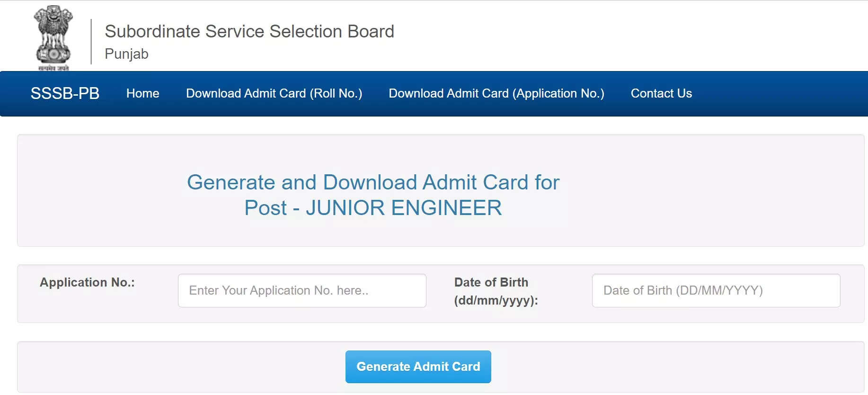Image resolution: width=868 pixels, height=395 pixels.
Task: Open Download Admit Card (Roll No.)
Action: [x=274, y=93]
